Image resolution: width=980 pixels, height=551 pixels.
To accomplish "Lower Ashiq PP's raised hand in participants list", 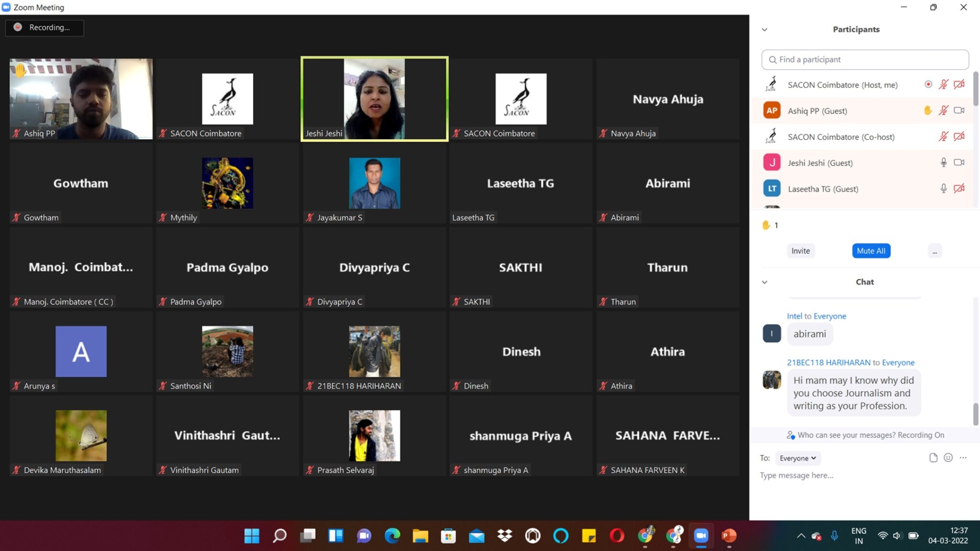I will coord(927,110).
